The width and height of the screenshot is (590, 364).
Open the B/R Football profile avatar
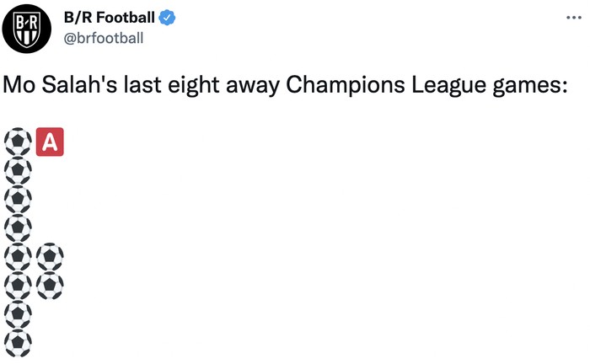click(26, 29)
